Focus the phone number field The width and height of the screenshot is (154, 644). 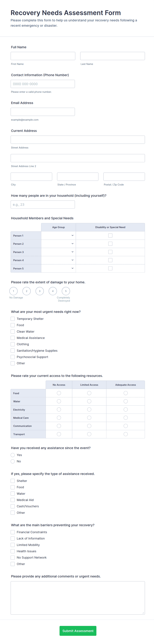(x=43, y=84)
